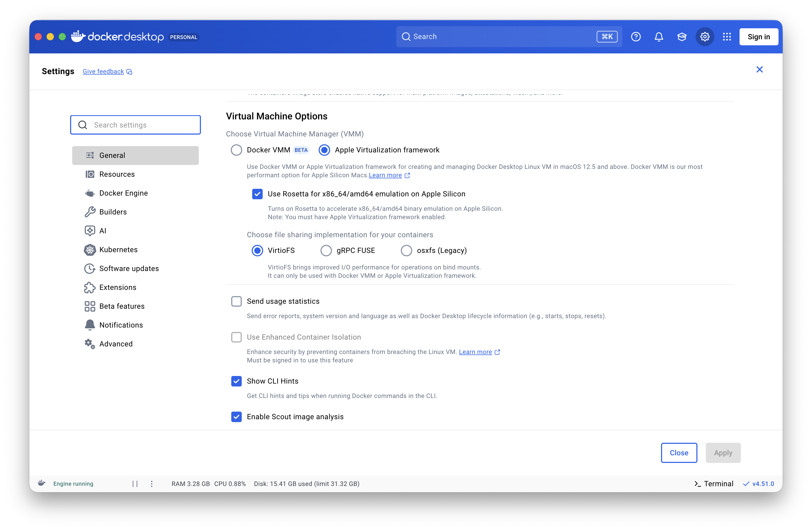Viewport: 812px width, 531px height.
Task: Uncheck Enable Scout image analysis
Action: pyautogui.click(x=236, y=417)
